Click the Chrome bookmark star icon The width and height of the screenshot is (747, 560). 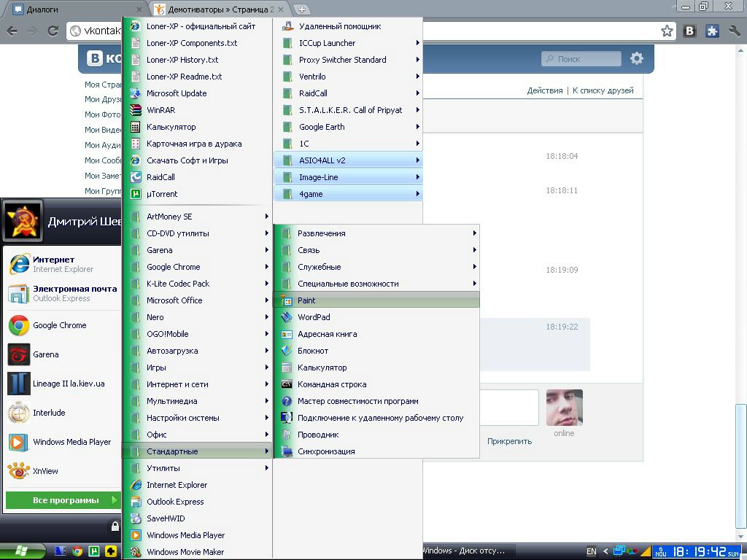(x=667, y=31)
